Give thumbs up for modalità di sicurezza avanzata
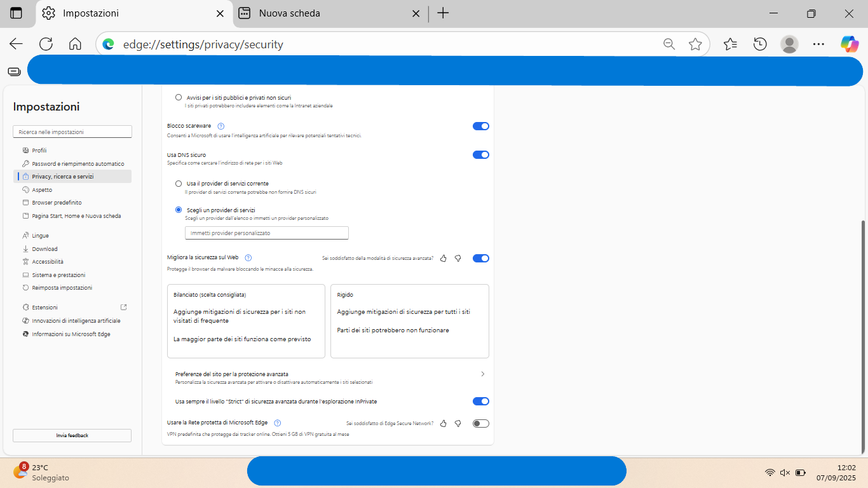The image size is (868, 488). click(x=444, y=258)
